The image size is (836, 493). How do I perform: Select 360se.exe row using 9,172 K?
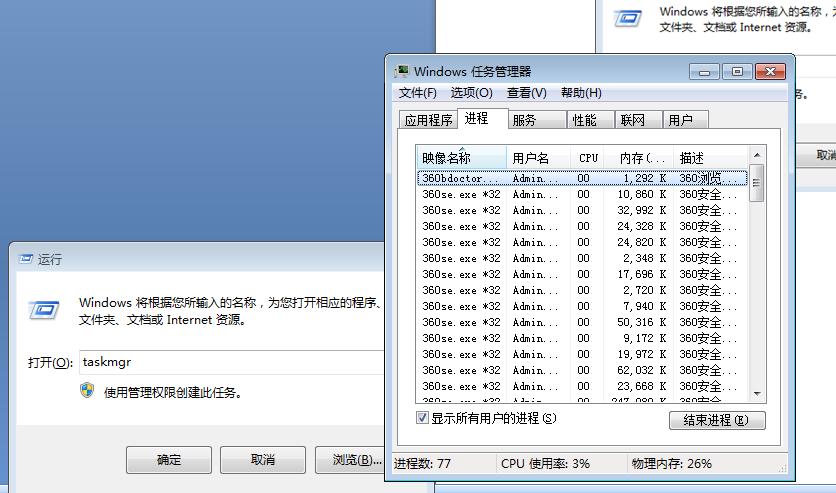point(582,338)
